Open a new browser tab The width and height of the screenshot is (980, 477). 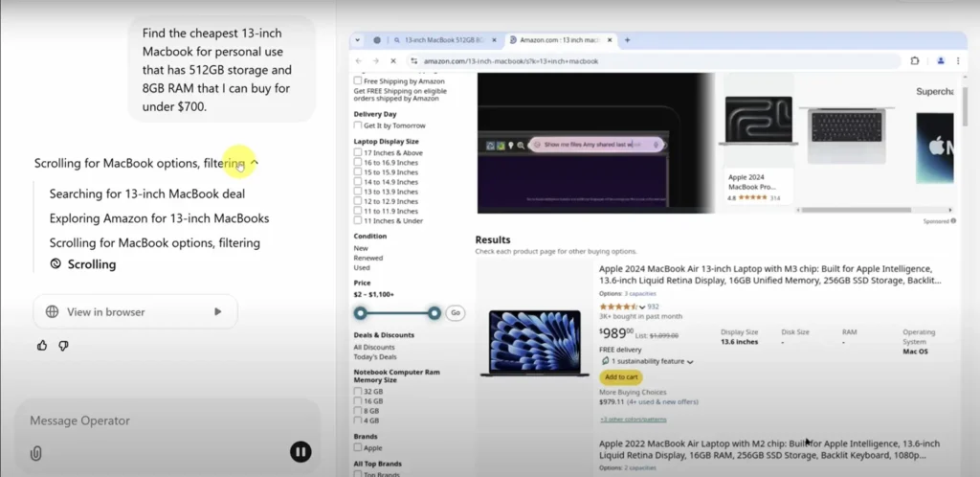tap(628, 40)
